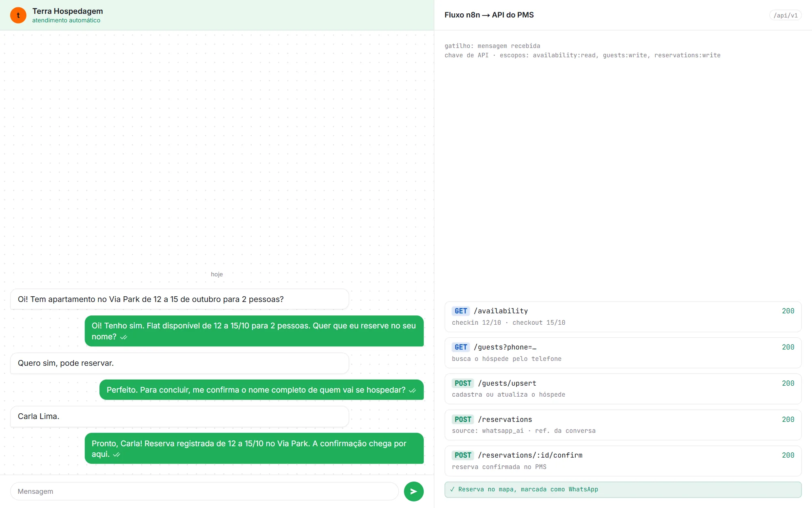Click the 'atendimento automático' subtitle
Image resolution: width=812 pixels, height=508 pixels.
pyautogui.click(x=66, y=20)
